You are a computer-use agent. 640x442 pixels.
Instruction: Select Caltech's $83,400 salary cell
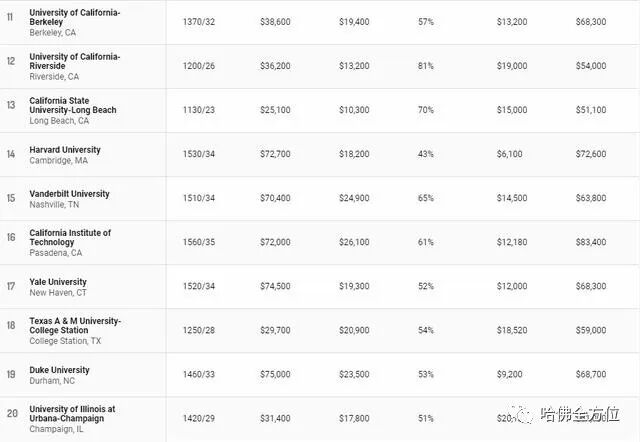(591, 242)
